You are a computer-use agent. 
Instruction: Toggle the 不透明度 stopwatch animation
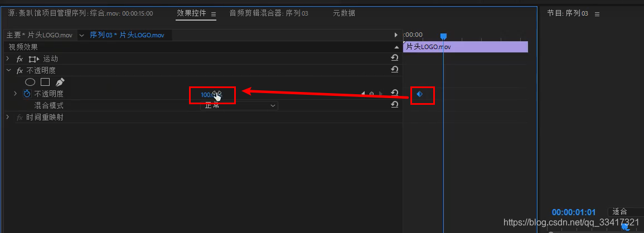(x=27, y=94)
